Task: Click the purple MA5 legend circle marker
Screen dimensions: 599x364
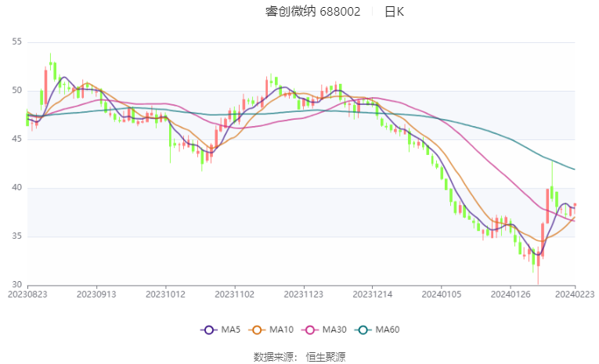Action: pos(208,330)
